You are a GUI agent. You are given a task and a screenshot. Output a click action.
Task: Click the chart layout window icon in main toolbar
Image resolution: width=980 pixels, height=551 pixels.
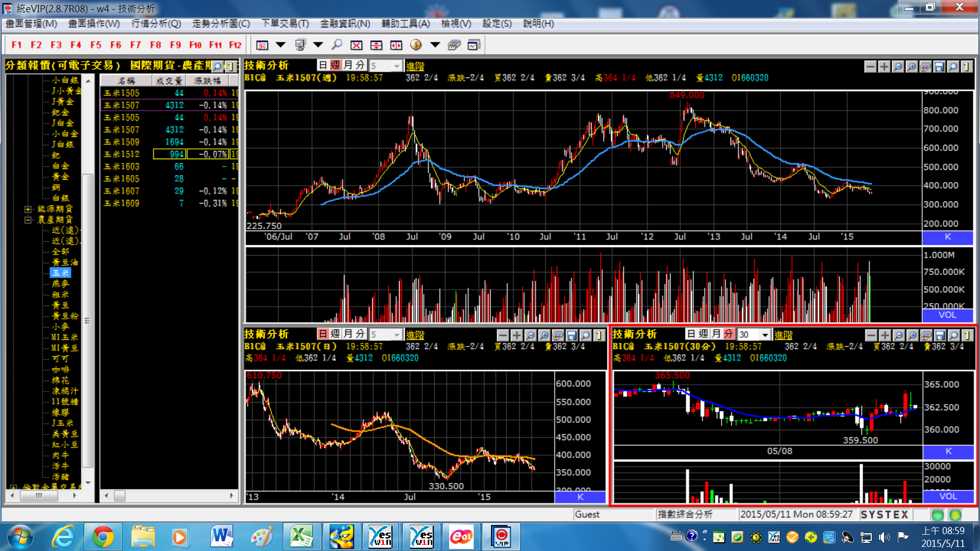pos(262,45)
